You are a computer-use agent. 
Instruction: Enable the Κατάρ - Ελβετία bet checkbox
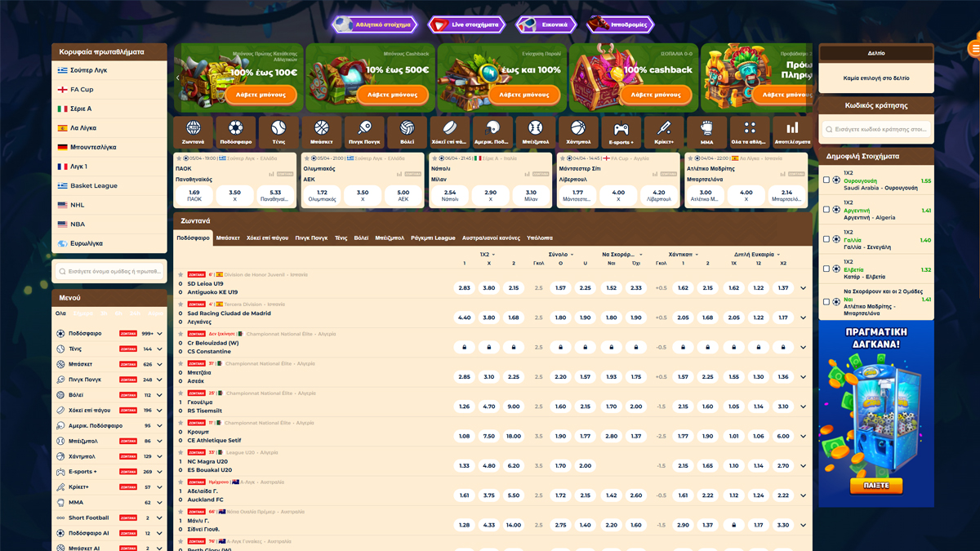[826, 269]
